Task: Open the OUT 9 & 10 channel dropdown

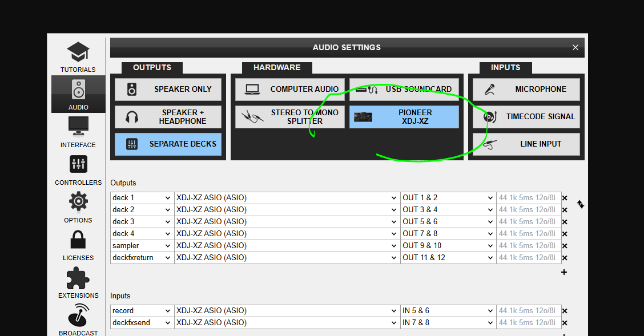Action: click(x=448, y=246)
